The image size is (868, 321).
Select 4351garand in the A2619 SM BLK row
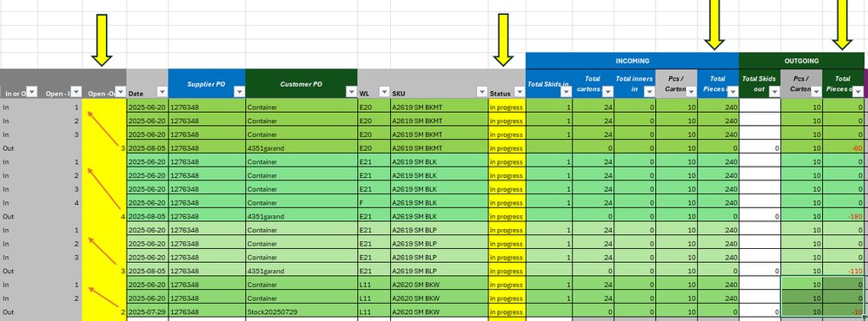point(301,217)
